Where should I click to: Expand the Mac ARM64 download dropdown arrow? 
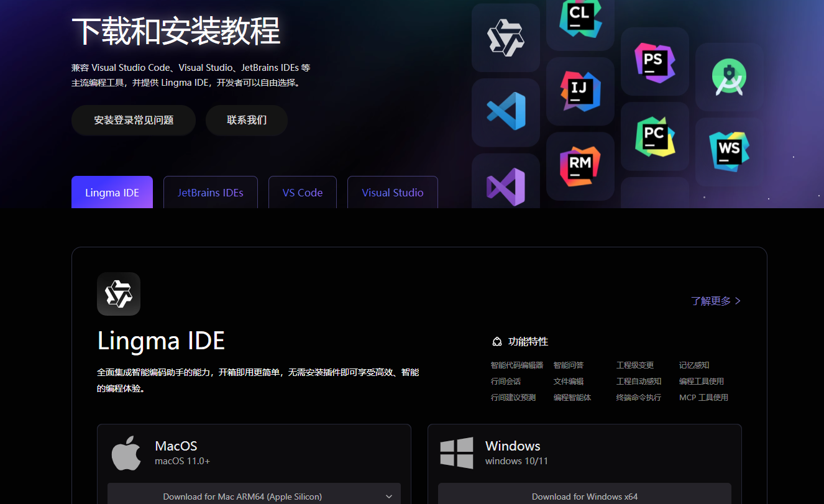389,497
